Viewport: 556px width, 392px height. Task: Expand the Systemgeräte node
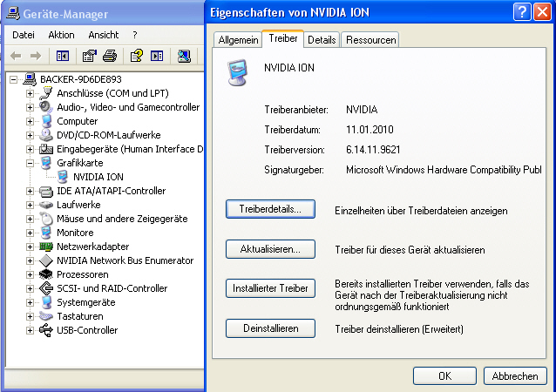(31, 302)
